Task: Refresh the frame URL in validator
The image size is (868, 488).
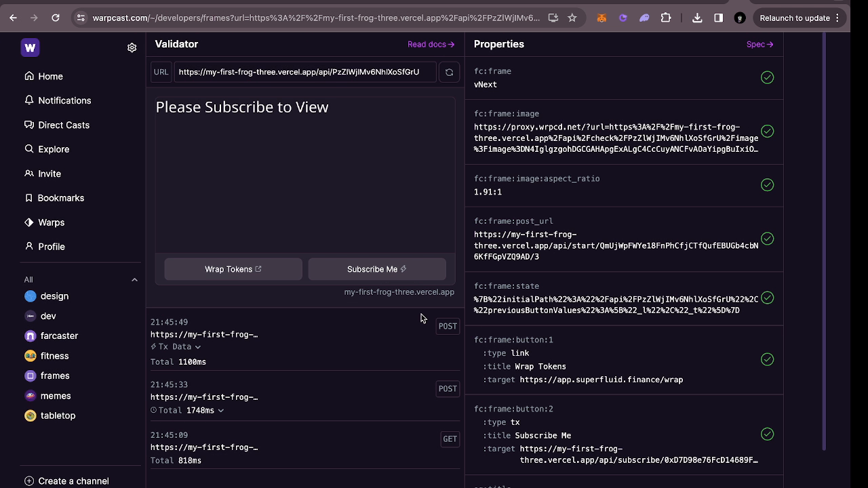Action: tap(449, 73)
